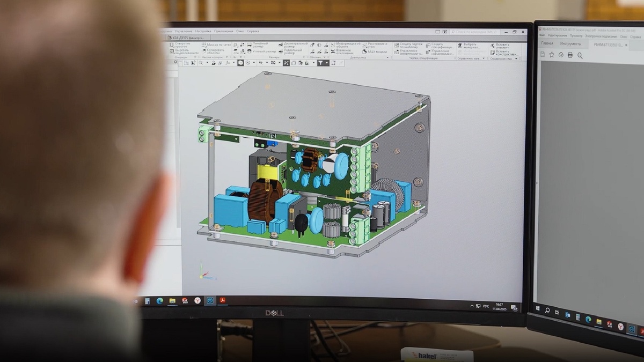Click the star bookmark icon in Acrobat
The image size is (644, 362).
(x=552, y=55)
